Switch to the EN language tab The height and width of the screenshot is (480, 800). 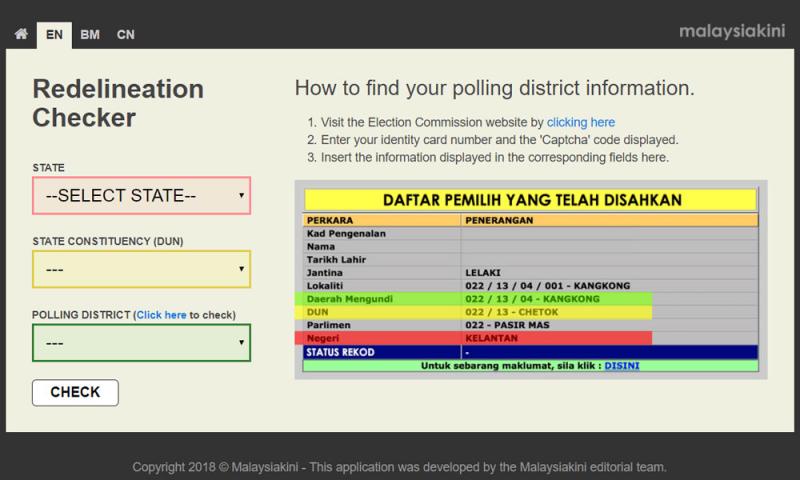point(54,35)
